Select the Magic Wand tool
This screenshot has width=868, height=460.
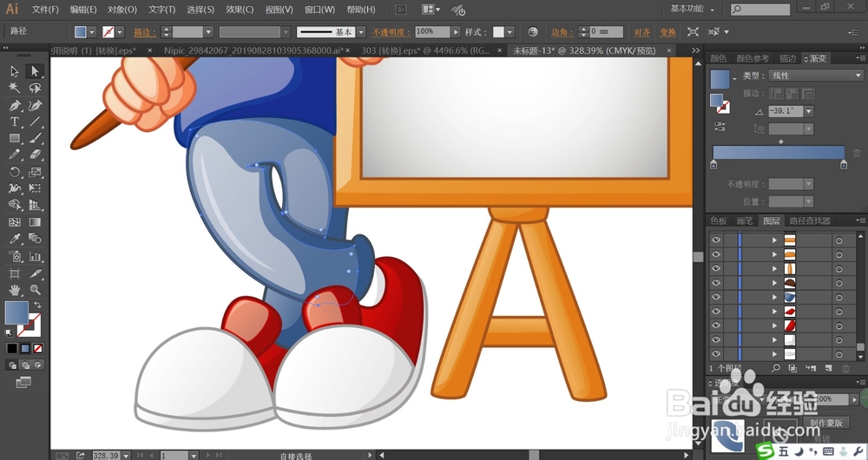tap(15, 88)
